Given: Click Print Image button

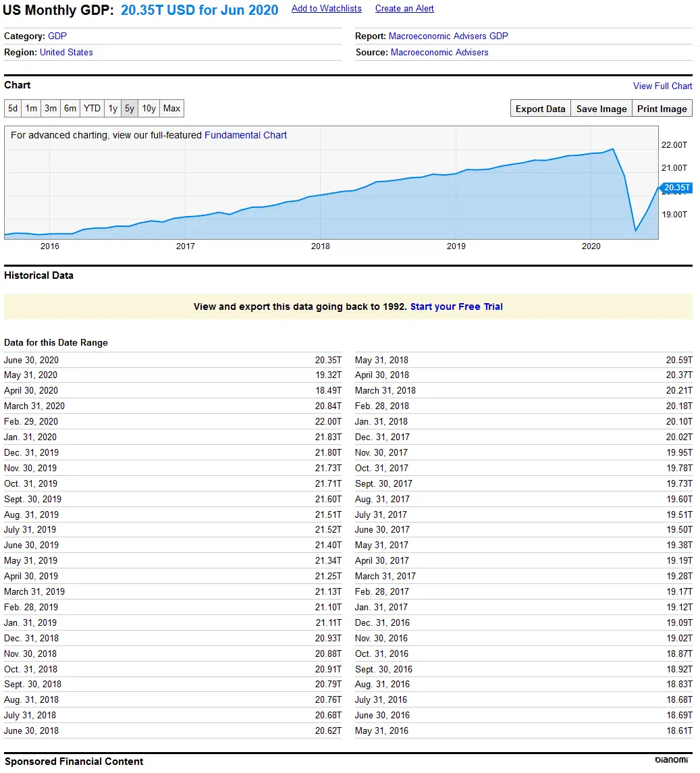Looking at the screenshot, I should point(662,109).
